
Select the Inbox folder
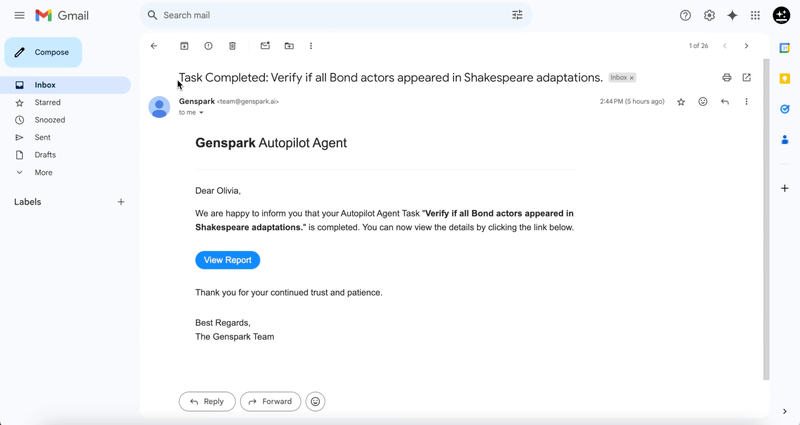coord(65,85)
